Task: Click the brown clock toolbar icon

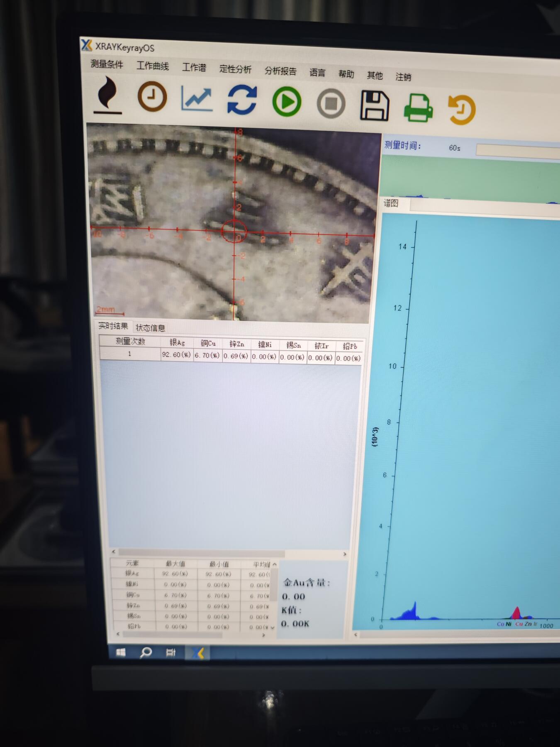Action: pyautogui.click(x=152, y=97)
